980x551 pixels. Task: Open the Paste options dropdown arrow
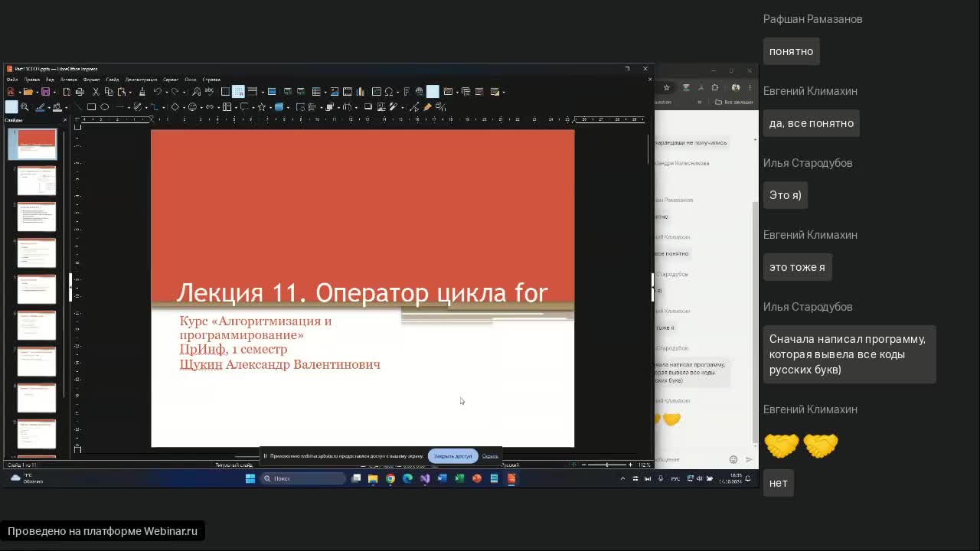130,93
